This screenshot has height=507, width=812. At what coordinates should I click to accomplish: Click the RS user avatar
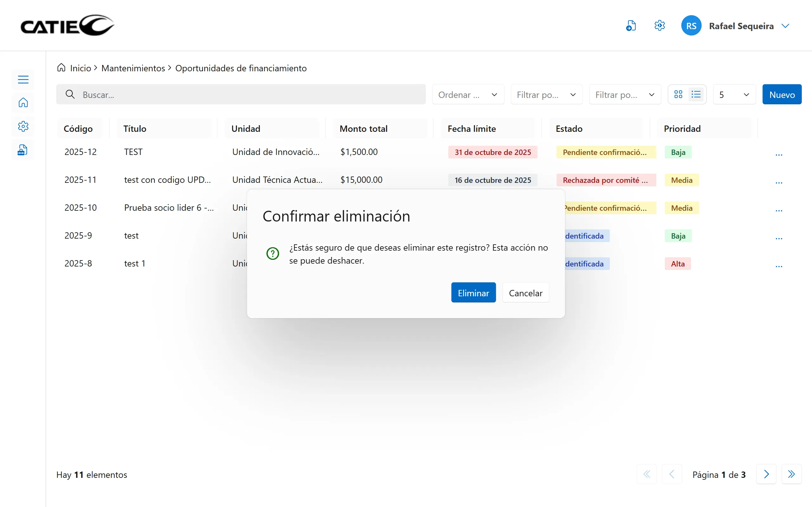click(x=691, y=26)
